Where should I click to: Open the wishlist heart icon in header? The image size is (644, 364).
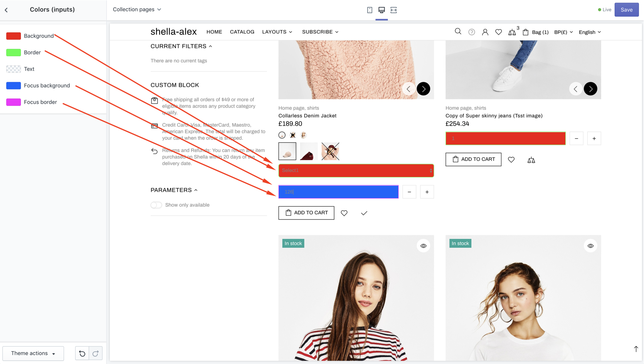498,32
